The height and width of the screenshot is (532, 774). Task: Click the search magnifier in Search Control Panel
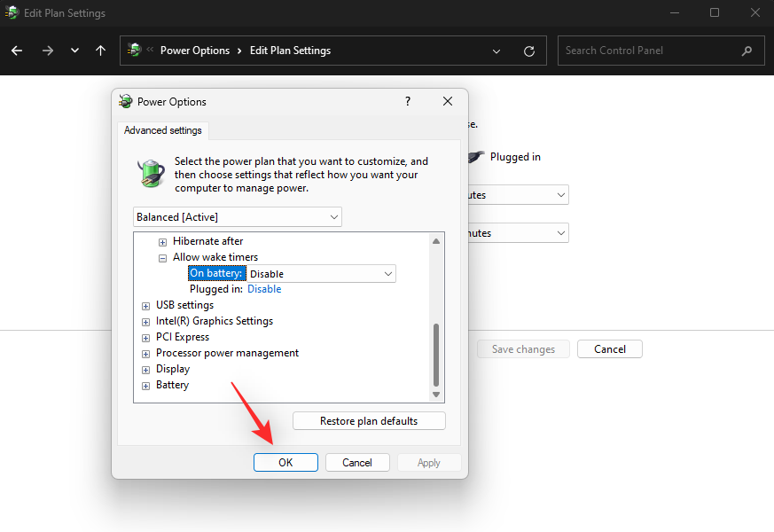coord(747,51)
